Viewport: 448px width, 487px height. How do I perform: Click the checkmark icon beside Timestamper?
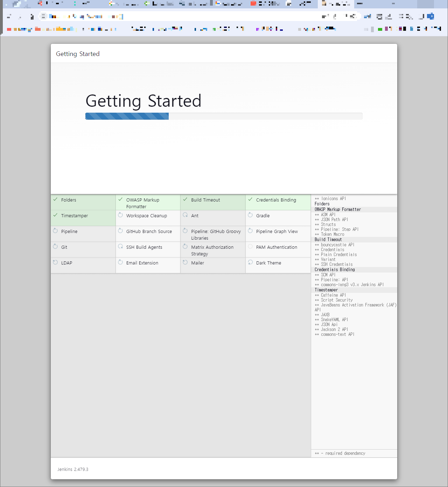55,215
